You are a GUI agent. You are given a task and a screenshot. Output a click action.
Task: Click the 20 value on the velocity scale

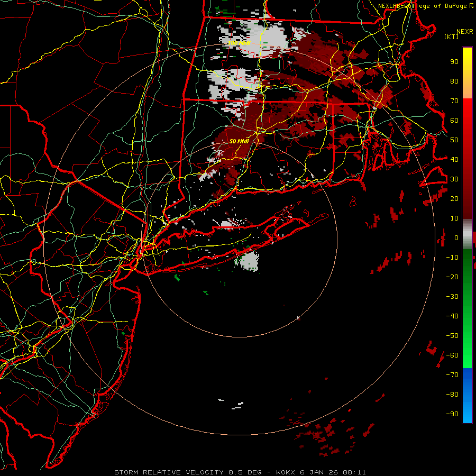click(x=454, y=199)
